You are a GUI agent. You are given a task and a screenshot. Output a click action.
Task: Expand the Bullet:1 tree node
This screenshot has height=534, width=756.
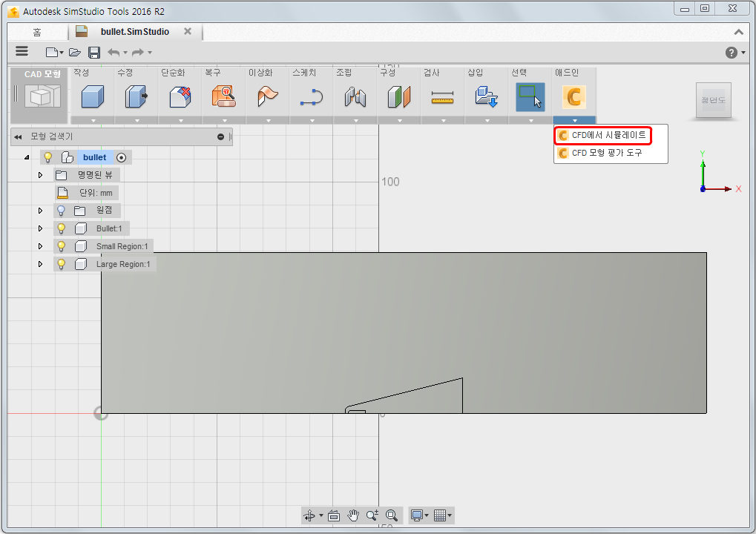point(41,228)
